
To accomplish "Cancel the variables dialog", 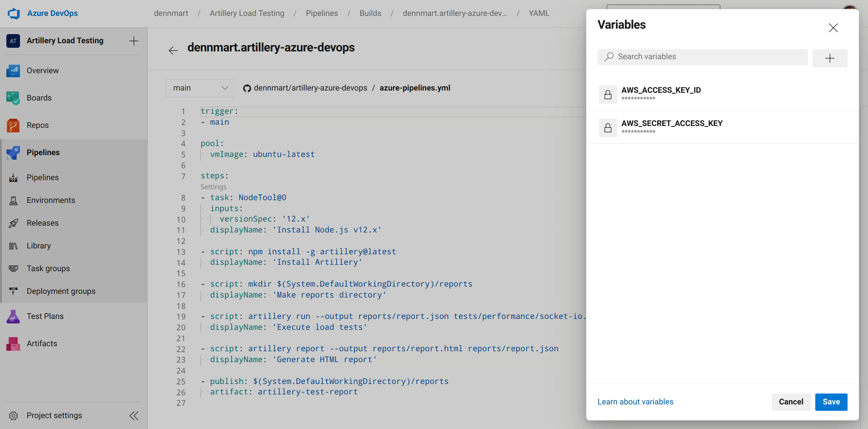I will point(791,402).
